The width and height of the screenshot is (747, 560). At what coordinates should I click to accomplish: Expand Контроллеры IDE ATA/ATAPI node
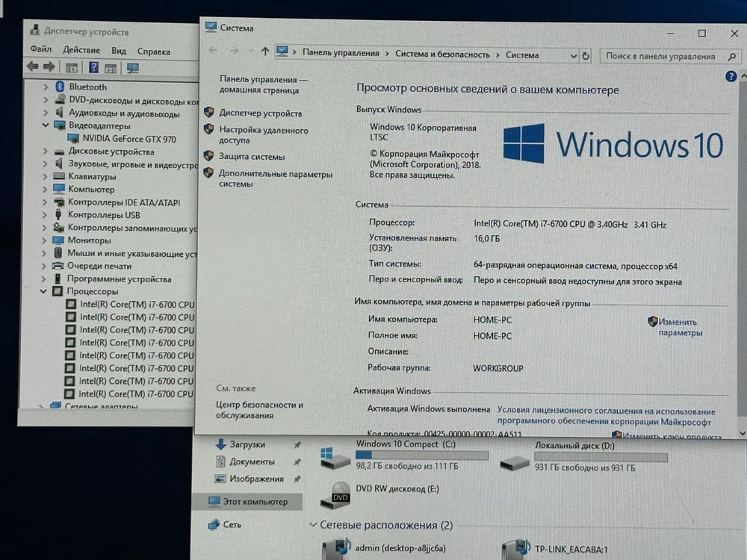point(44,202)
